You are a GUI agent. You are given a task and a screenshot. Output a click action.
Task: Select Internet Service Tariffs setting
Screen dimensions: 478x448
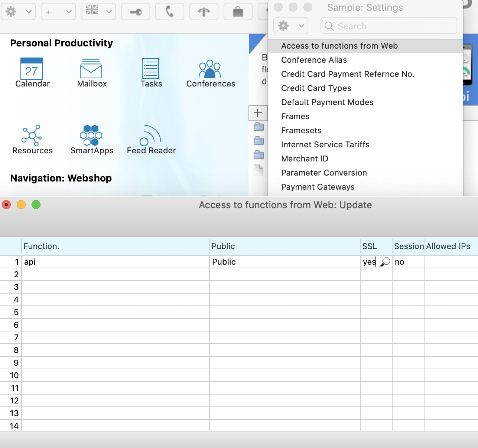click(325, 145)
